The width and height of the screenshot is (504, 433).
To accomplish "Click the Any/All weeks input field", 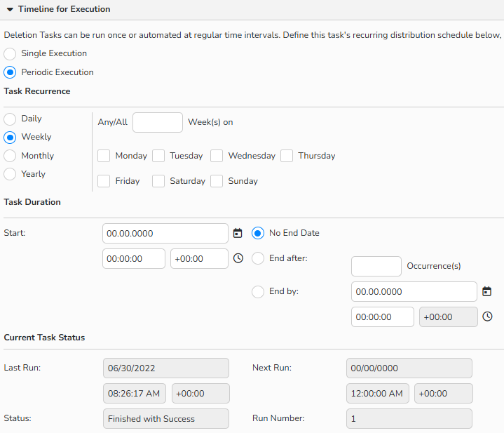I will [158, 122].
